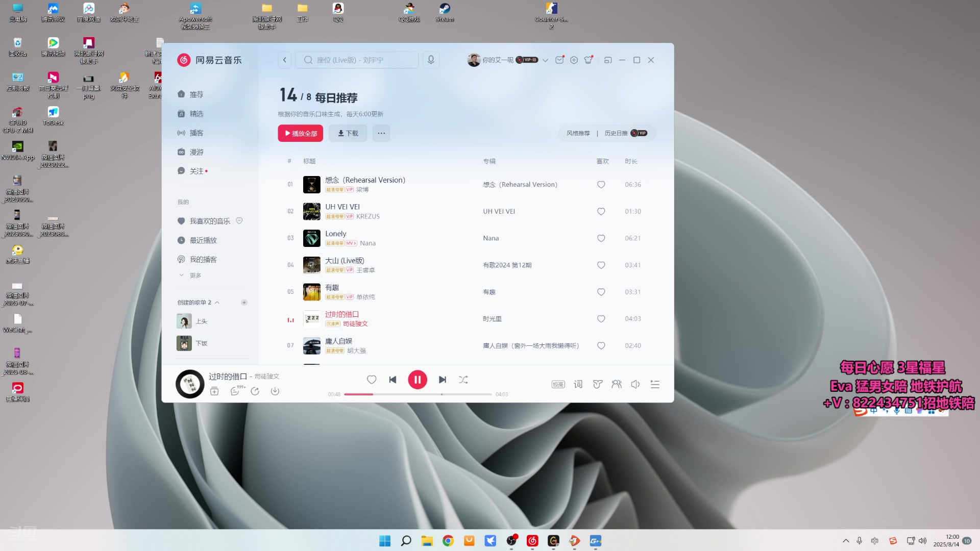Open the now-playing album cover
Viewport: 980px width, 551px height.
(x=190, y=384)
